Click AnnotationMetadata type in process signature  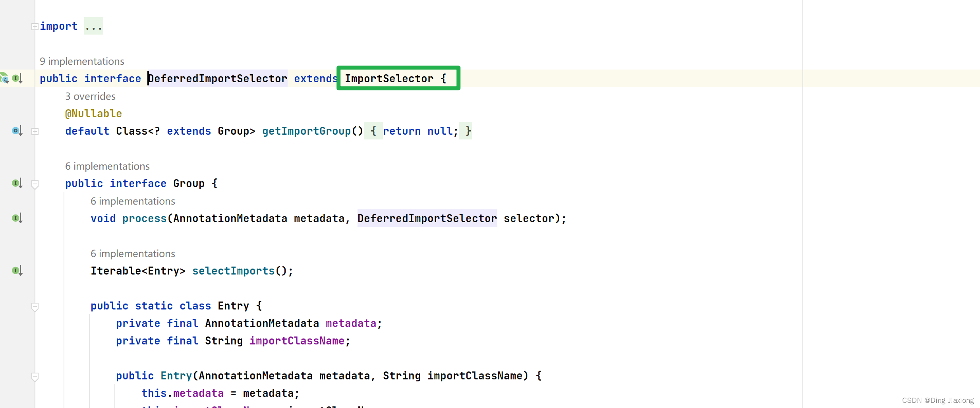(230, 219)
